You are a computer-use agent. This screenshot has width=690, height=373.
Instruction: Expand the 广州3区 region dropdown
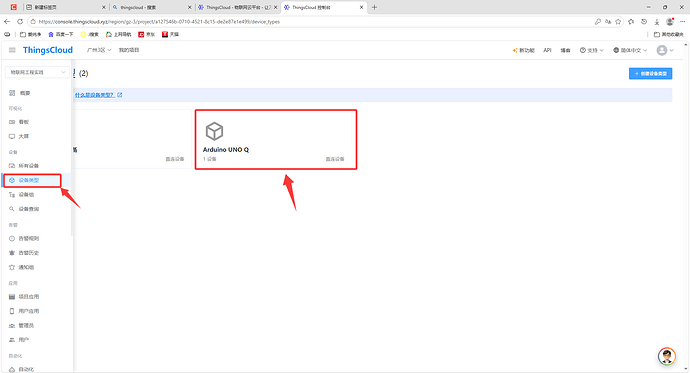coord(99,50)
